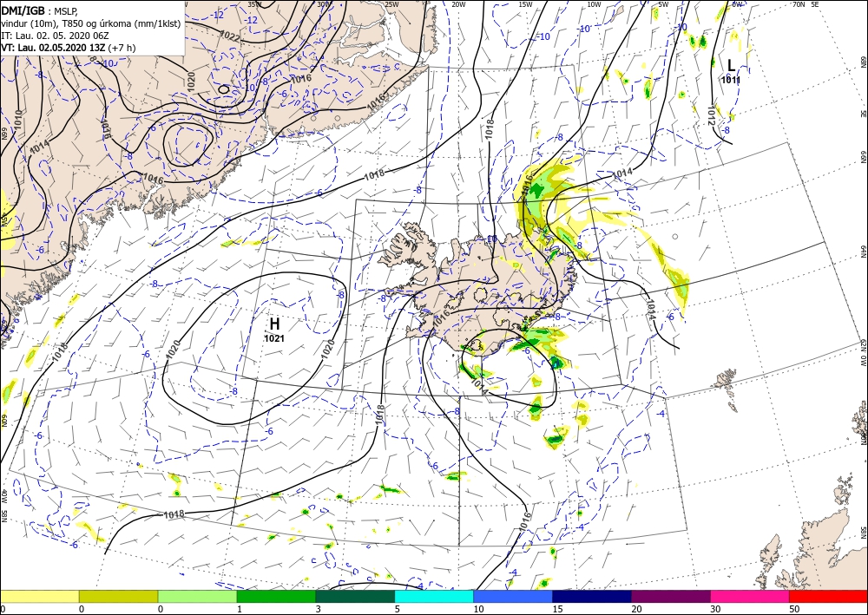This screenshot has width=868, height=615.
Task: Click the magenta pink legend swatch
Action: [x=750, y=596]
